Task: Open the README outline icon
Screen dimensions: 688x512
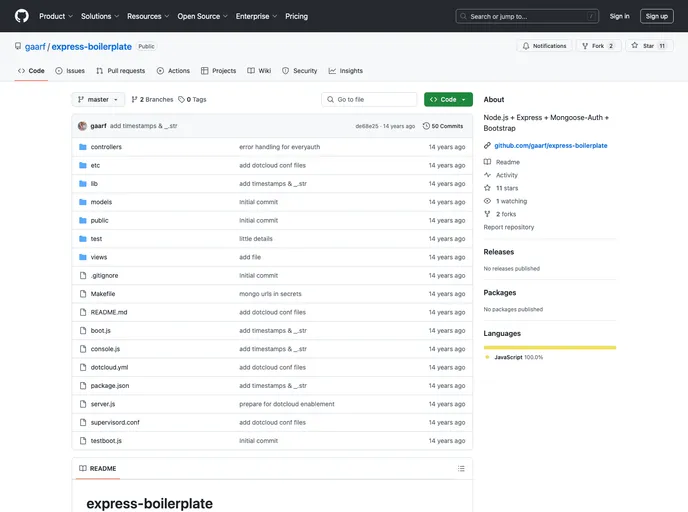Action: (461, 469)
